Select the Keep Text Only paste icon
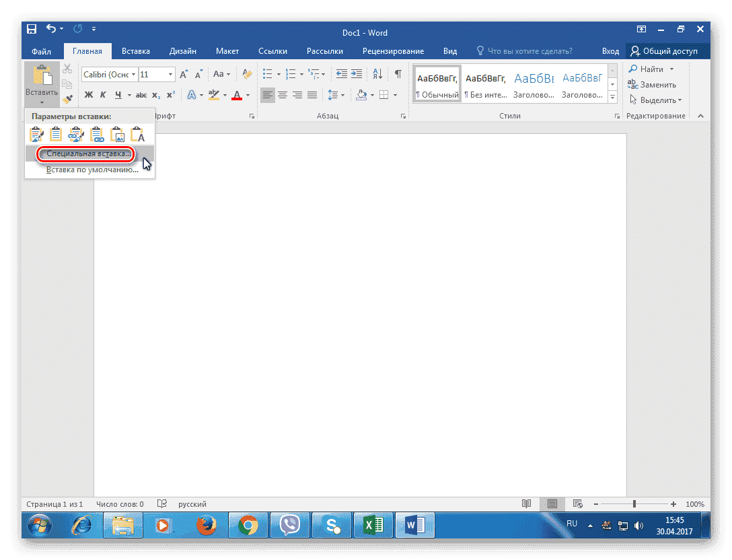Screen dimensions: 732x560 click(137, 134)
